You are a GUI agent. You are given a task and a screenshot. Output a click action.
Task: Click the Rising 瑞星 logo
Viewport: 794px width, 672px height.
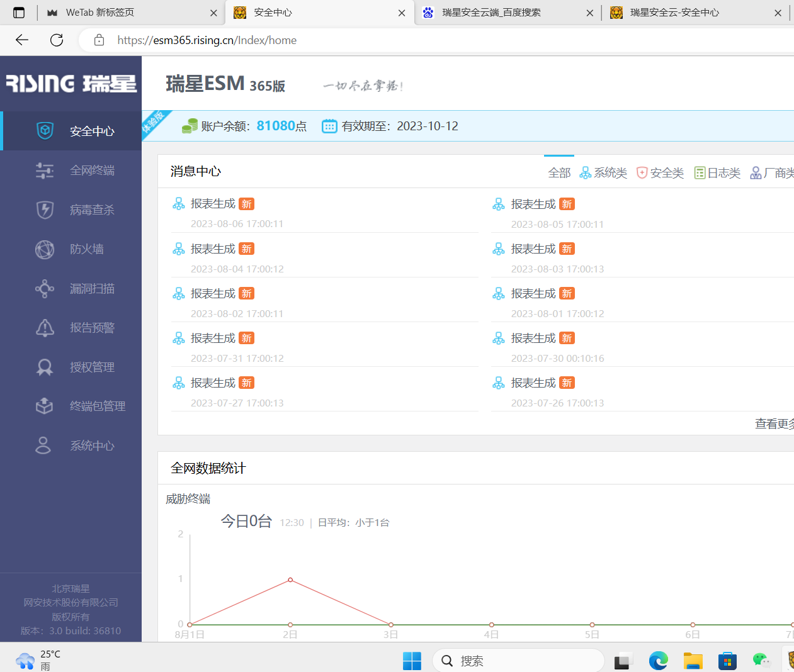[x=71, y=84]
